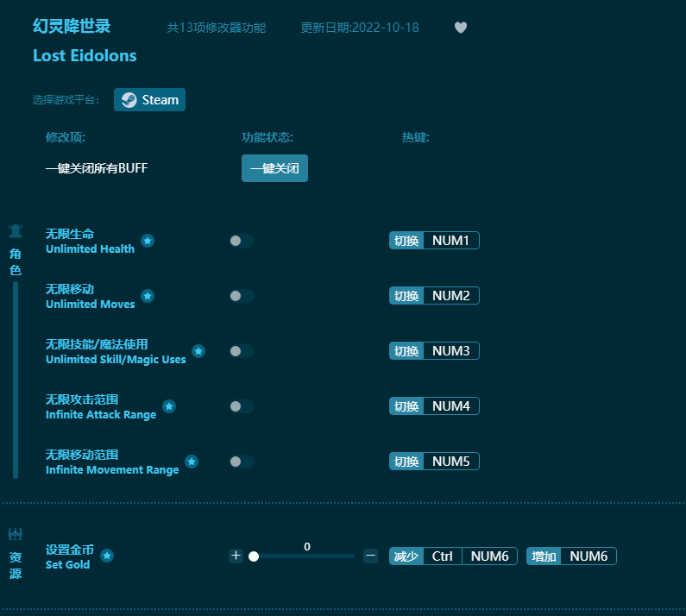Toggle Unlimited Health switch
This screenshot has height=616, width=686.
242,241
